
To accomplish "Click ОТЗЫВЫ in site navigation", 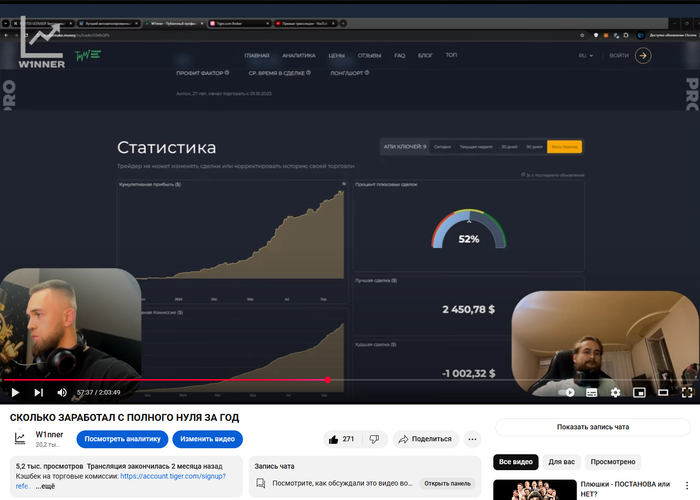I will (369, 55).
